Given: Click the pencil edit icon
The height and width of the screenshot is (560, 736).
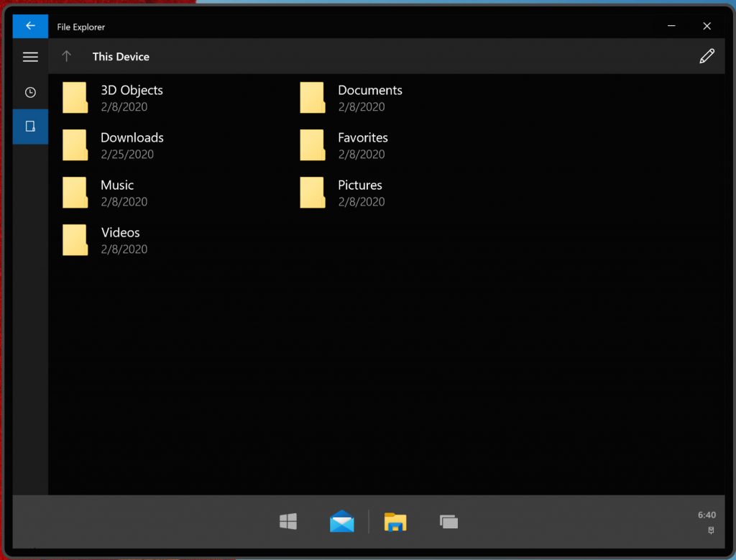Looking at the screenshot, I should click(707, 56).
